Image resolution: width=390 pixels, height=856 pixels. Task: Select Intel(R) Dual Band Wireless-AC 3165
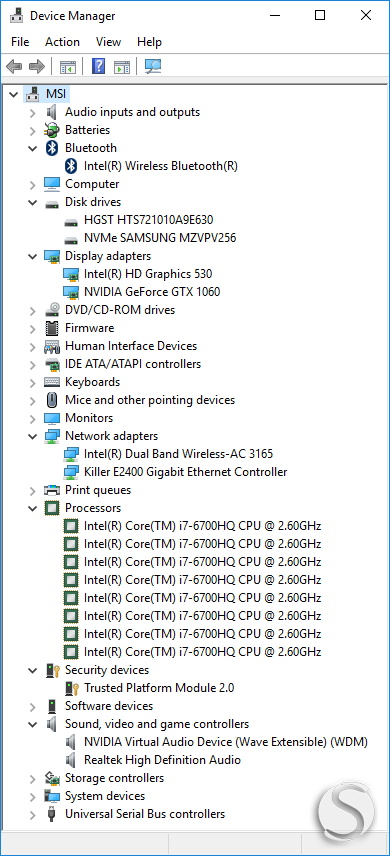point(178,454)
